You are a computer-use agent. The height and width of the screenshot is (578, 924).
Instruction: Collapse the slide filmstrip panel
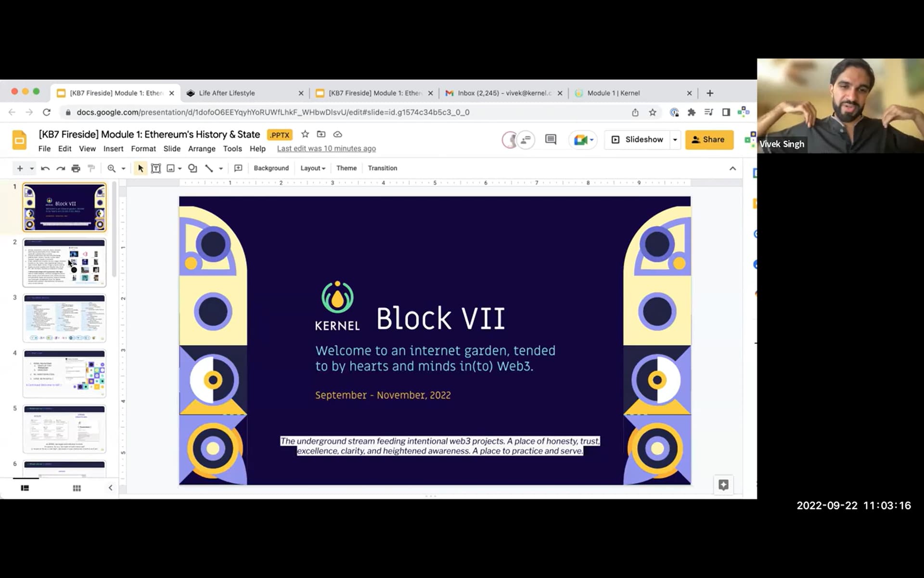pos(110,488)
